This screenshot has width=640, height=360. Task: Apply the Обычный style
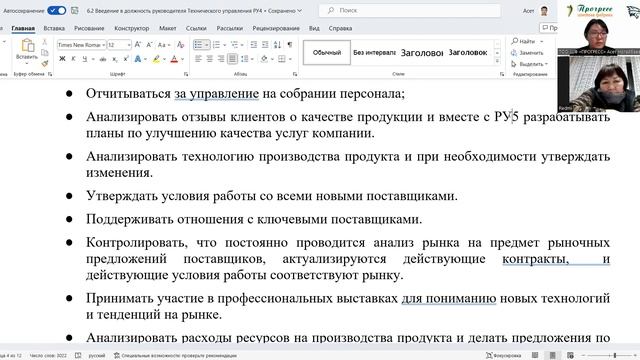(x=327, y=52)
